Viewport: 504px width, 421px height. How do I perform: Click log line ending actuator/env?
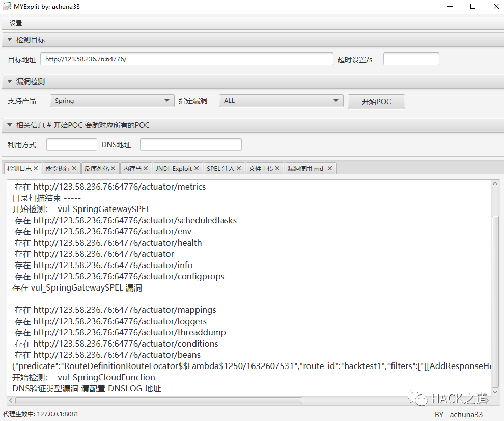(x=103, y=232)
